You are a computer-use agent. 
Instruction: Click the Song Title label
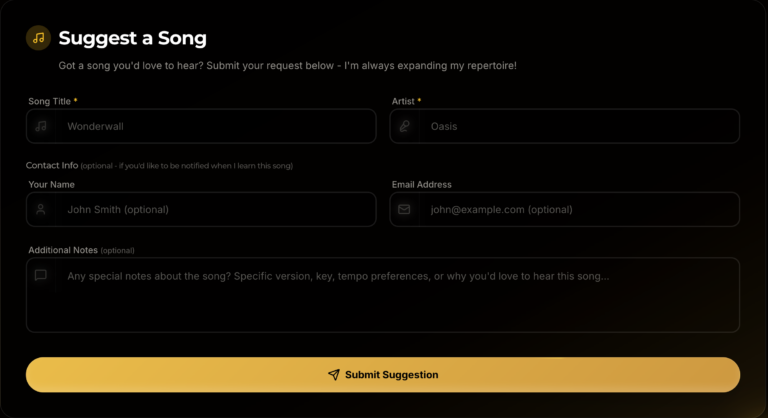pyautogui.click(x=50, y=101)
